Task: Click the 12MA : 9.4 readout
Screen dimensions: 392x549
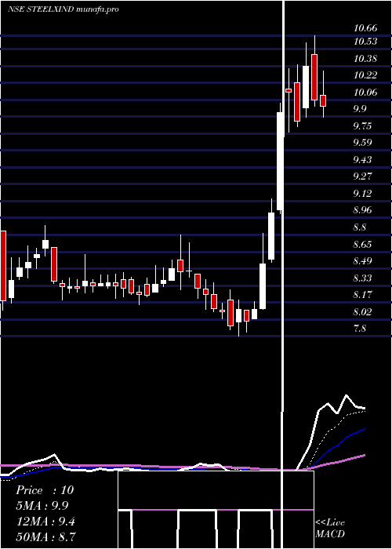Action: [x=45, y=521]
